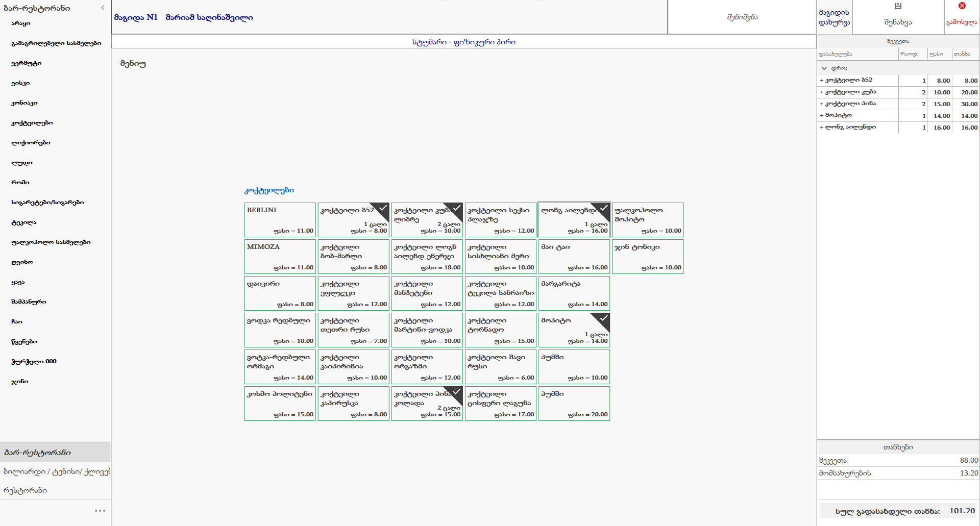Expand the ლონგ აილენდი order row

tap(821, 128)
